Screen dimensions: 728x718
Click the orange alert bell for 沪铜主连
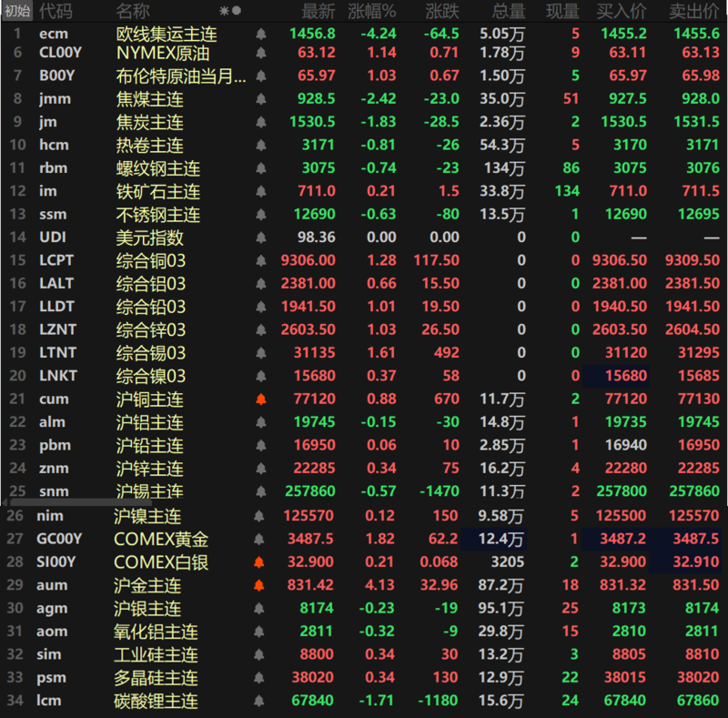click(261, 399)
